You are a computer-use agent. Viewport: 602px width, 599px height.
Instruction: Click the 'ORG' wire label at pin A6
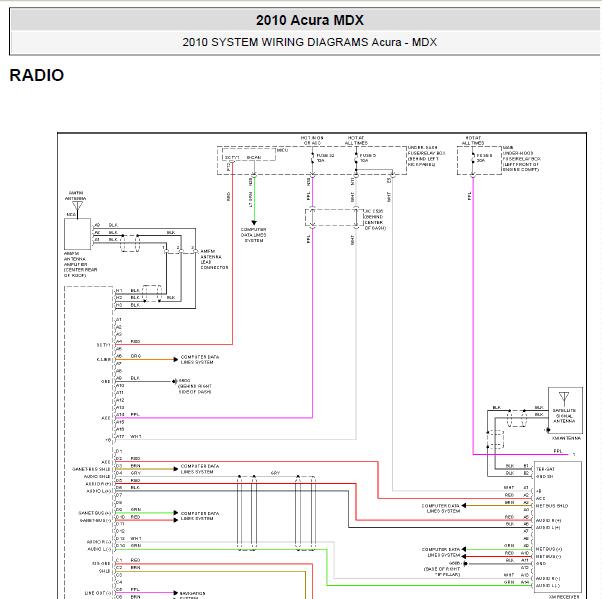pyautogui.click(x=136, y=356)
